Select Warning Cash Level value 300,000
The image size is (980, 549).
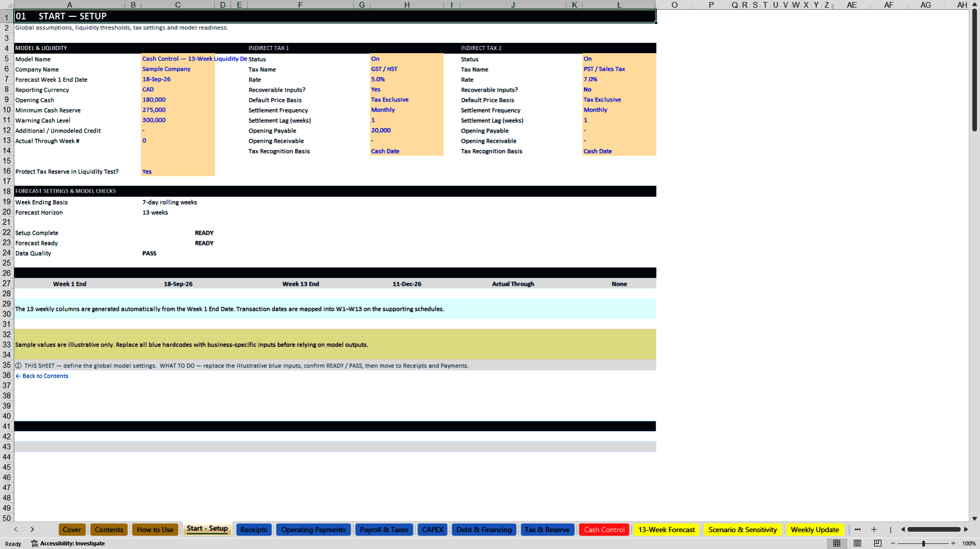coord(178,120)
